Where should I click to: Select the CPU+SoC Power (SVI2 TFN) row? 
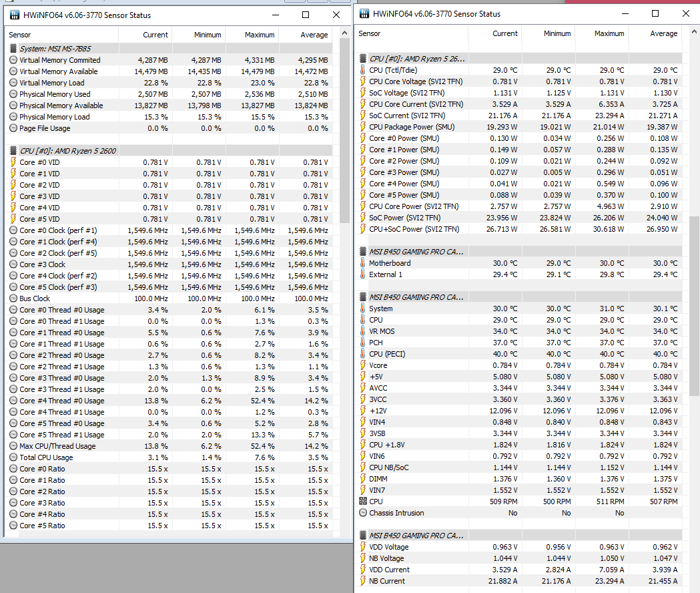(518, 229)
